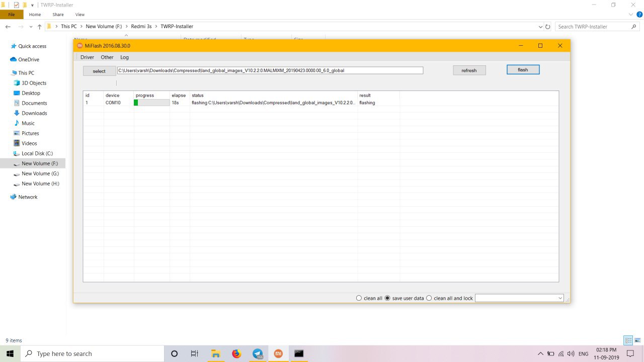Screen dimensions: 644x362
Task: Open the Log menu in MiFlash
Action: tap(124, 57)
